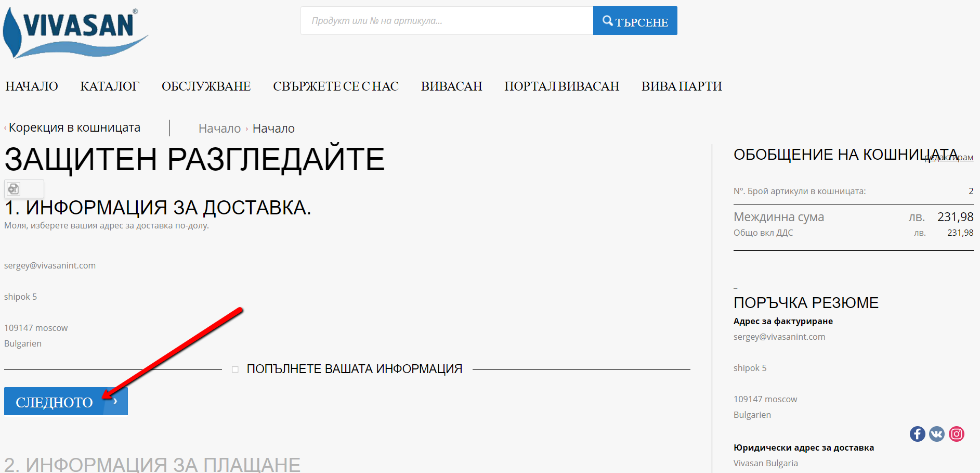The image size is (980, 473).
Task: Open ПОРТАЛ ВИВАСАН menu item
Action: (561, 86)
